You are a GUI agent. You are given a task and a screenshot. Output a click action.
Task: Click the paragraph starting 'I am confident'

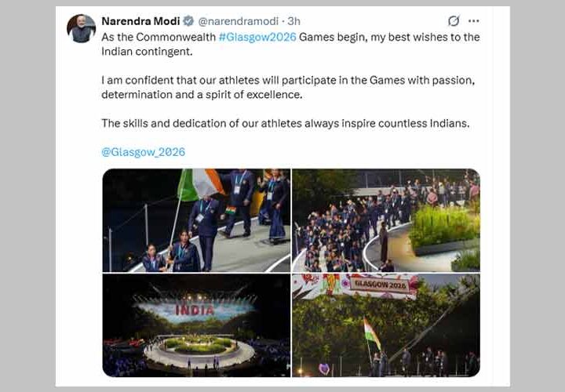pyautogui.click(x=288, y=88)
